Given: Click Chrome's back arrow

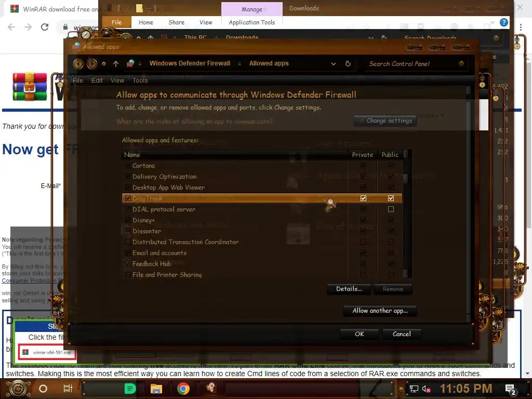Looking at the screenshot, I should click(11, 27).
